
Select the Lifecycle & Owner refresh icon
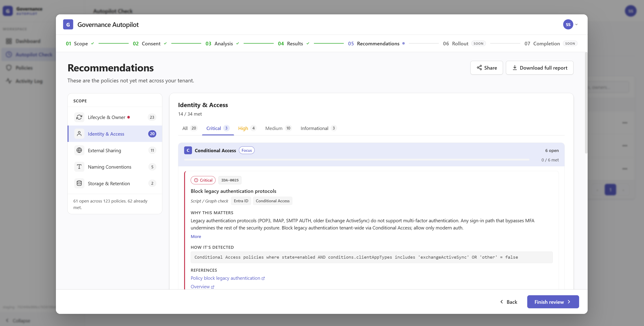point(79,117)
